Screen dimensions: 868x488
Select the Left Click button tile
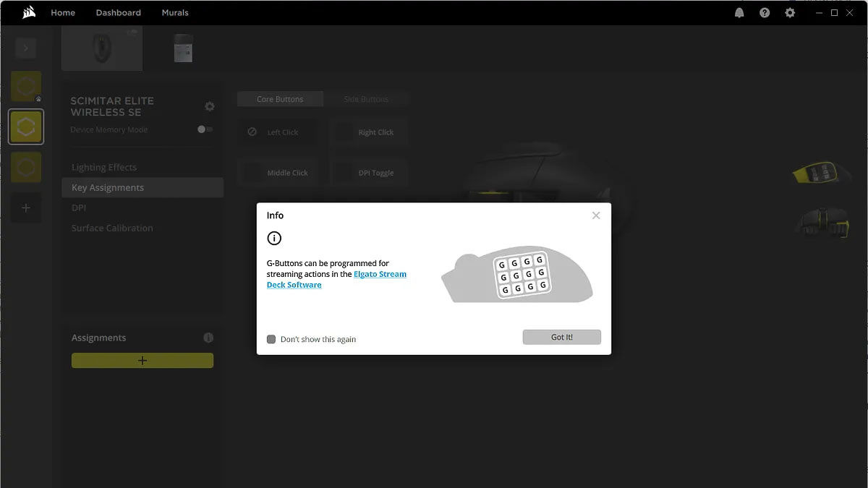[279, 132]
